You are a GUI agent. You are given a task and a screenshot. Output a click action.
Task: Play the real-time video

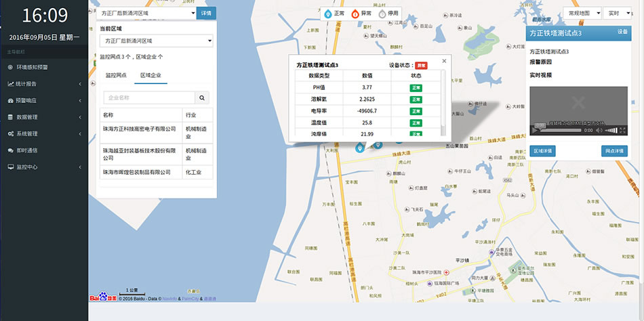(x=538, y=129)
